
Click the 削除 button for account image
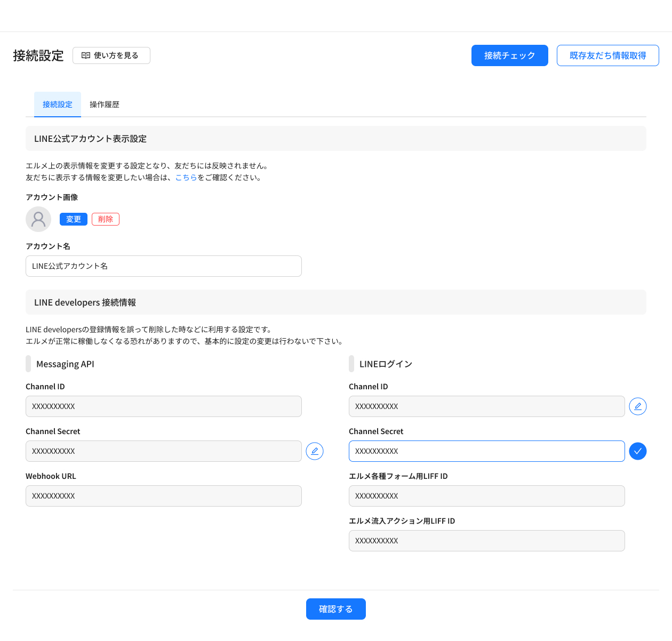pos(106,219)
